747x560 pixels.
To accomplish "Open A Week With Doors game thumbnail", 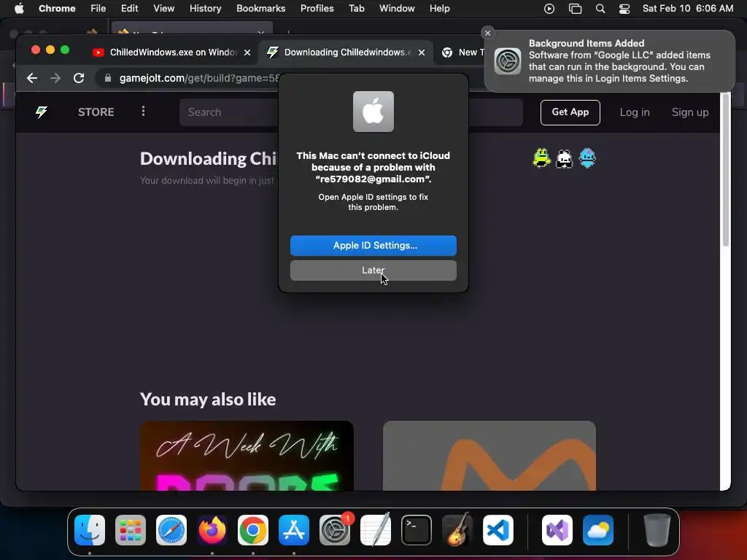I will pos(247,456).
